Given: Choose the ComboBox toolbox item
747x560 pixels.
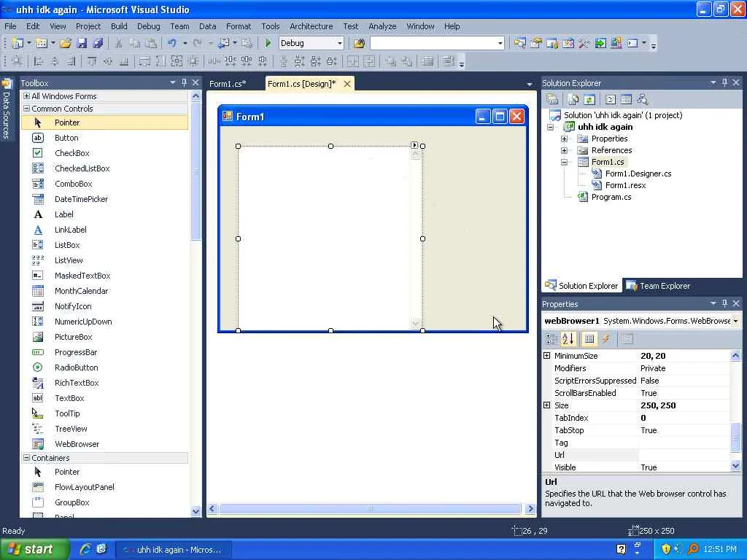Looking at the screenshot, I should [74, 184].
